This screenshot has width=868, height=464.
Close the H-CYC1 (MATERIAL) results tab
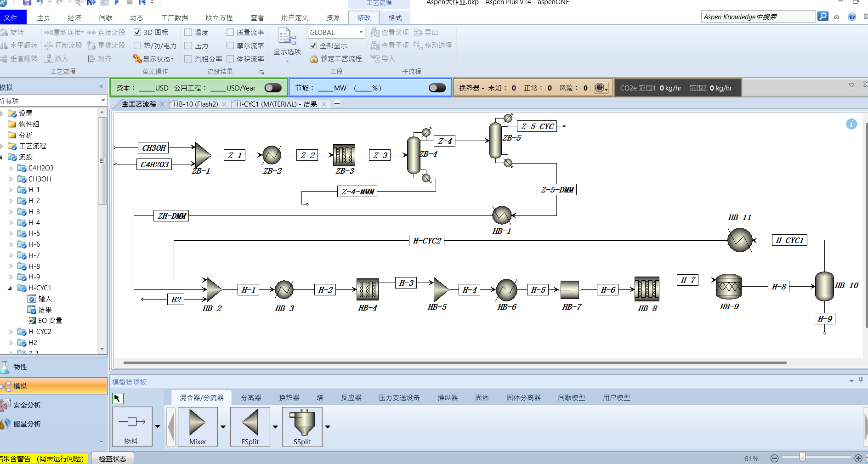click(x=324, y=104)
